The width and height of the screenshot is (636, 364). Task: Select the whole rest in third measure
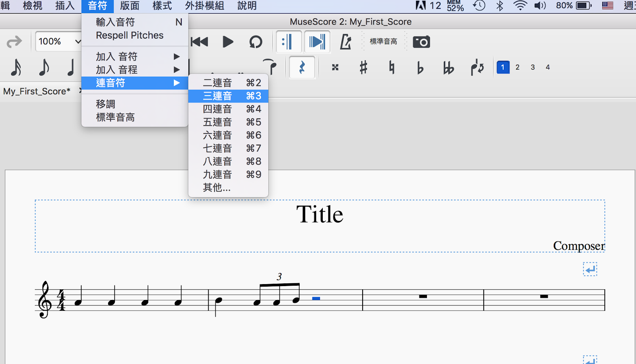click(423, 296)
